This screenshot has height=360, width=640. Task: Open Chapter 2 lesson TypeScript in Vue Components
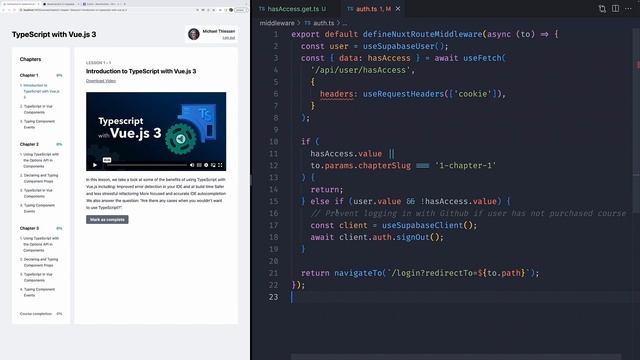[x=38, y=193]
